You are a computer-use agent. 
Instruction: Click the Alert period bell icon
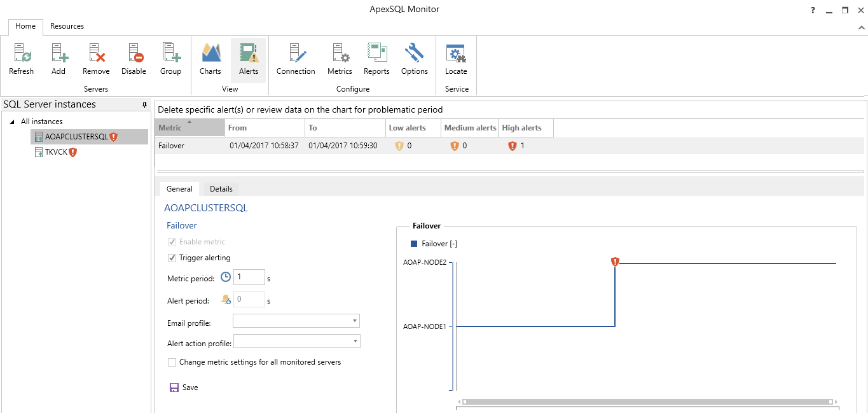(x=226, y=300)
